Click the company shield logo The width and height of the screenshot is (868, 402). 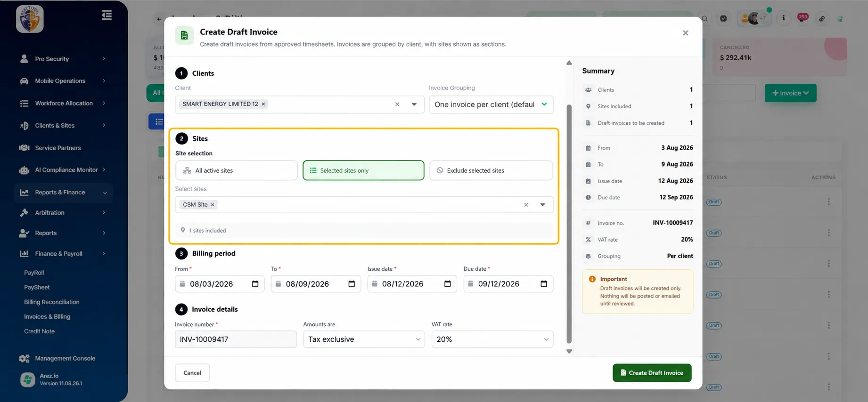point(30,19)
